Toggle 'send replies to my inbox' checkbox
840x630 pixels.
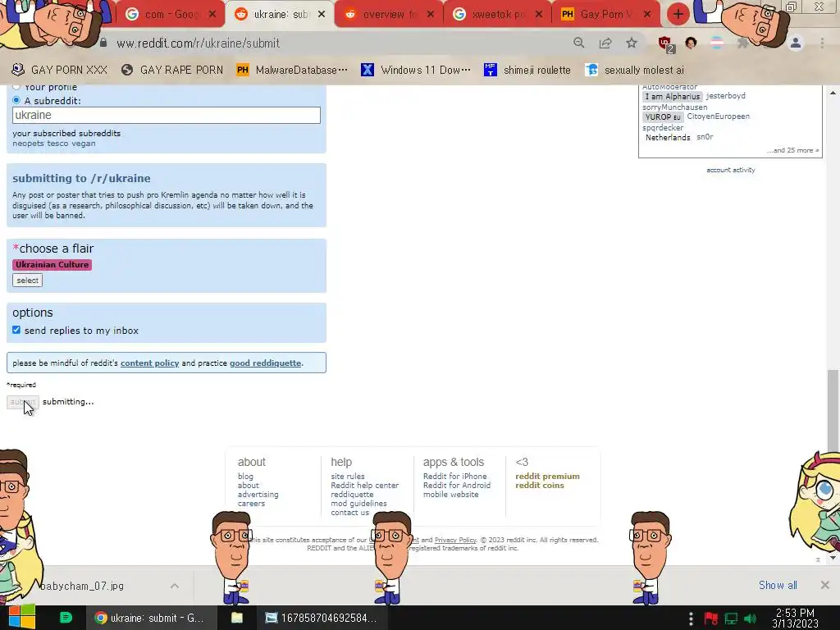point(16,330)
